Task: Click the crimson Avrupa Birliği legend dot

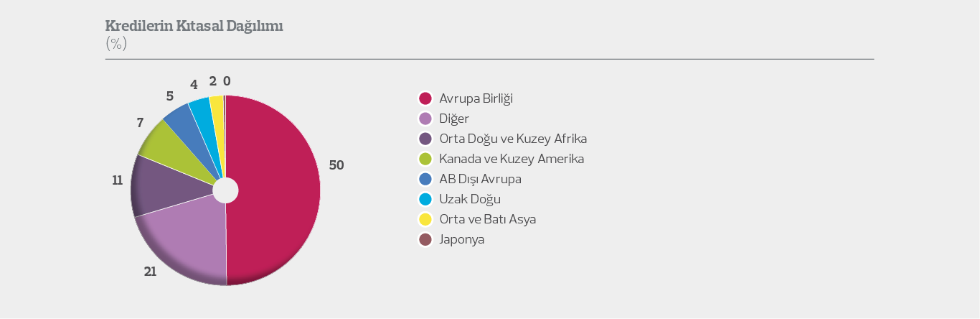Action: (x=425, y=98)
